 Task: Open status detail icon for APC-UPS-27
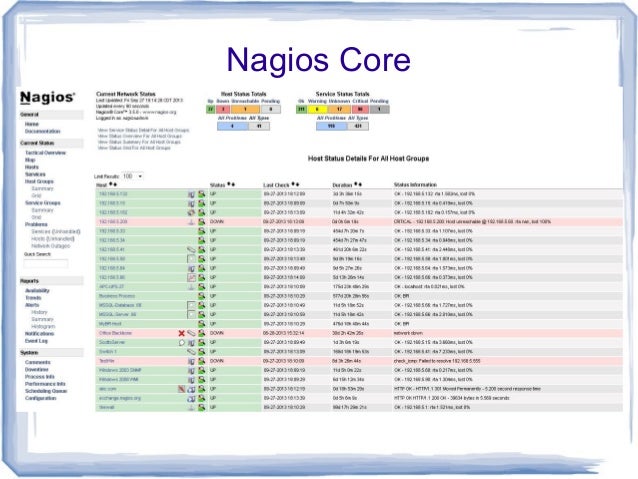pos(201,287)
